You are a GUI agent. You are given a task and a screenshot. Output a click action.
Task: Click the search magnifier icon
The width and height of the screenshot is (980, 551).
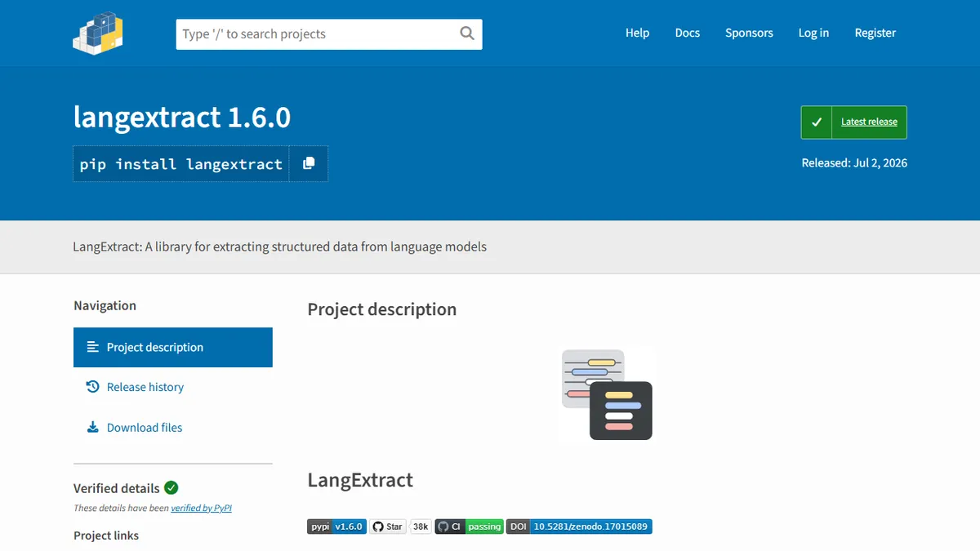(467, 33)
